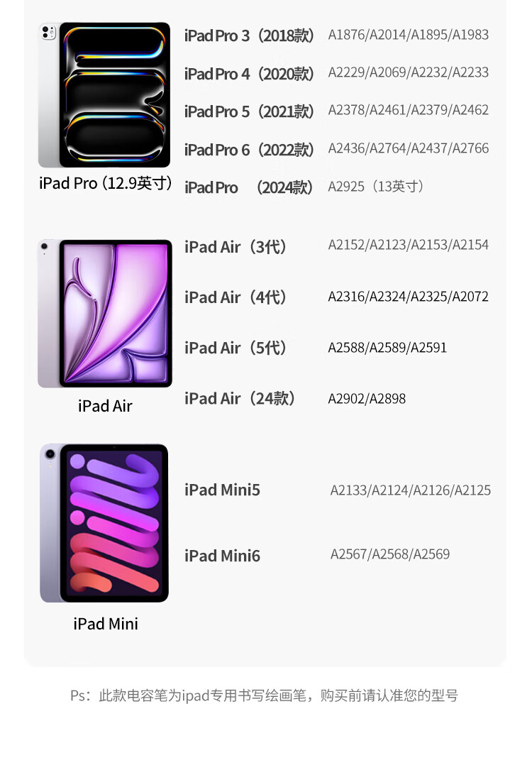532x775 pixels.
Task: Select the iPad Pro (2024款) label
Action: click(248, 187)
